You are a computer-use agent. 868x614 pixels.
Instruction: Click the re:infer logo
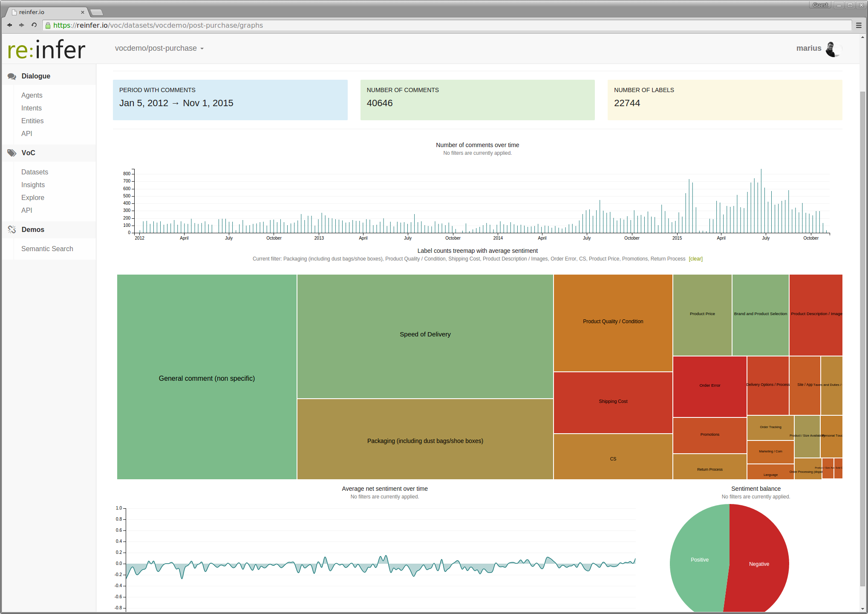(x=46, y=49)
